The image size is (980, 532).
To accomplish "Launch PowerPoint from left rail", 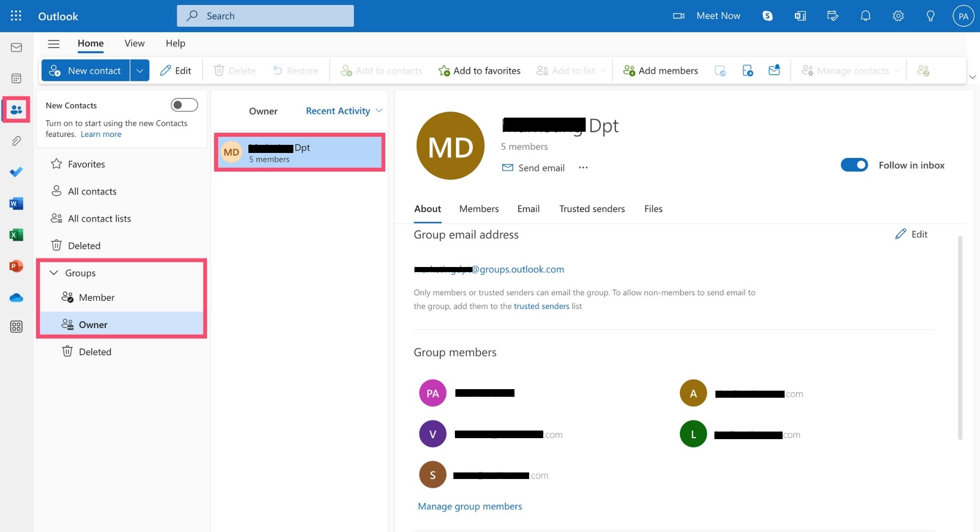I will tap(16, 266).
